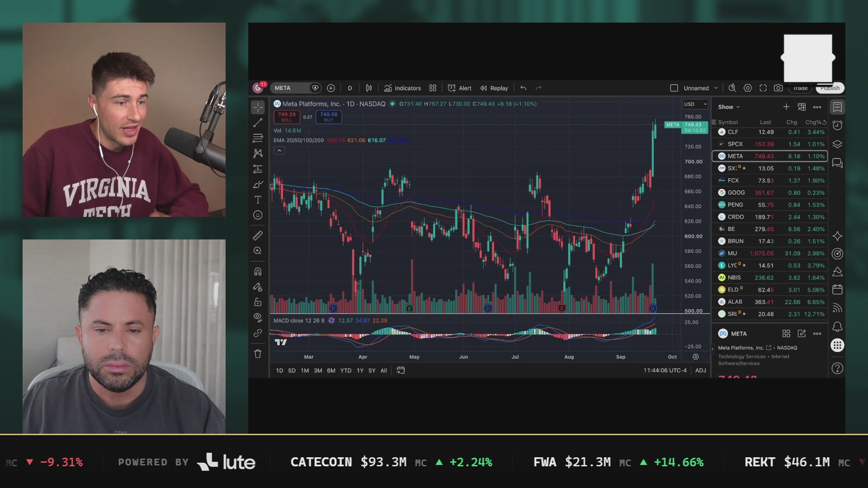Open the candlestick chart style dropdown

point(369,88)
